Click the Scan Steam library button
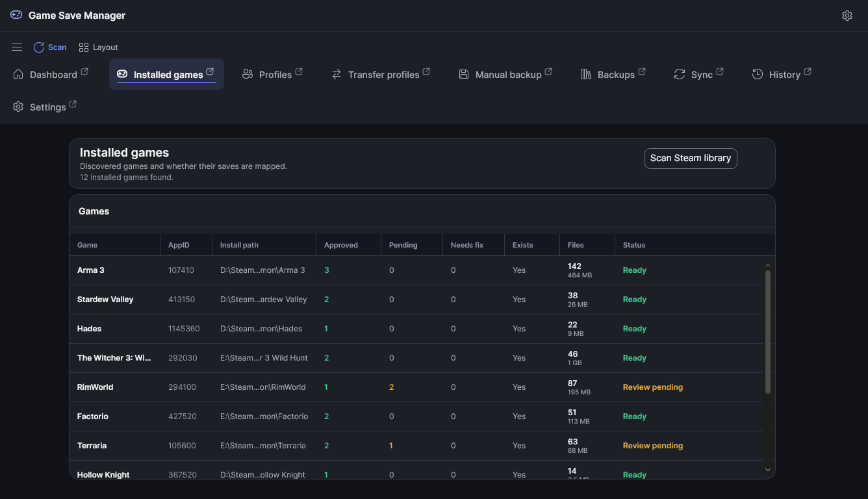This screenshot has height=499, width=868. (691, 158)
